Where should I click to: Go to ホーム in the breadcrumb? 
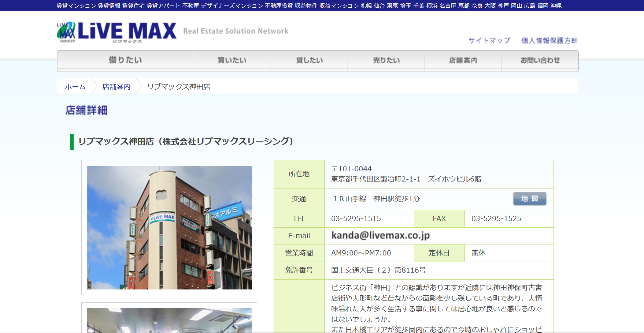point(75,87)
